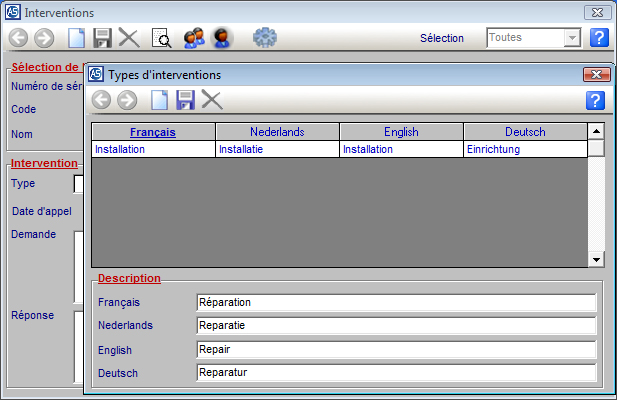This screenshot has width=617, height=400.
Task: Click the magnifier preview icon in main toolbar
Action: point(161,38)
